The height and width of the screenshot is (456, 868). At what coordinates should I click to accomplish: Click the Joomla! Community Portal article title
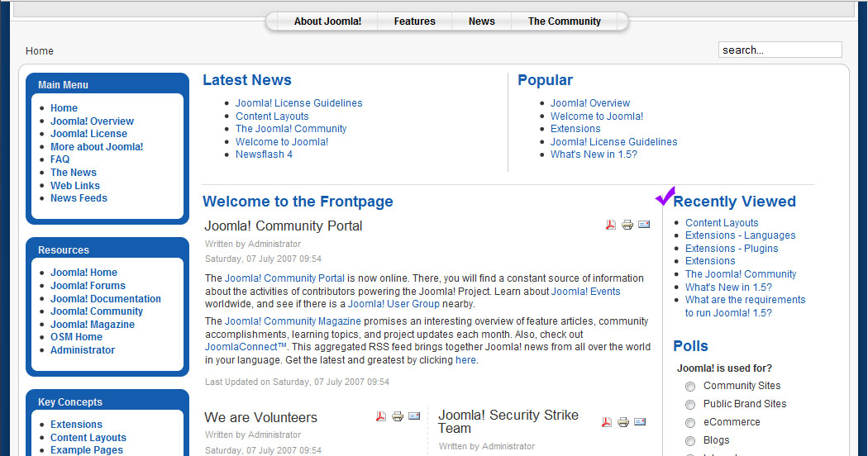[x=284, y=226]
